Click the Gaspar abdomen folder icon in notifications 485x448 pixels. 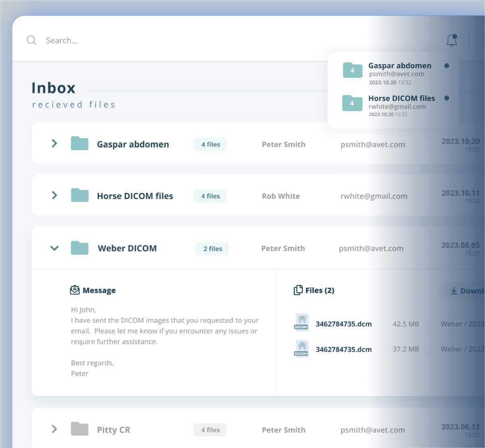tap(353, 70)
